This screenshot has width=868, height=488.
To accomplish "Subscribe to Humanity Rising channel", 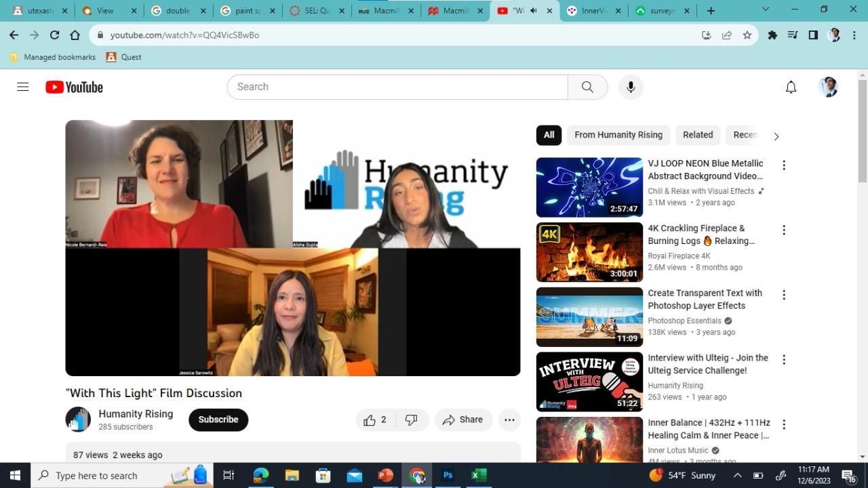I will (x=218, y=420).
